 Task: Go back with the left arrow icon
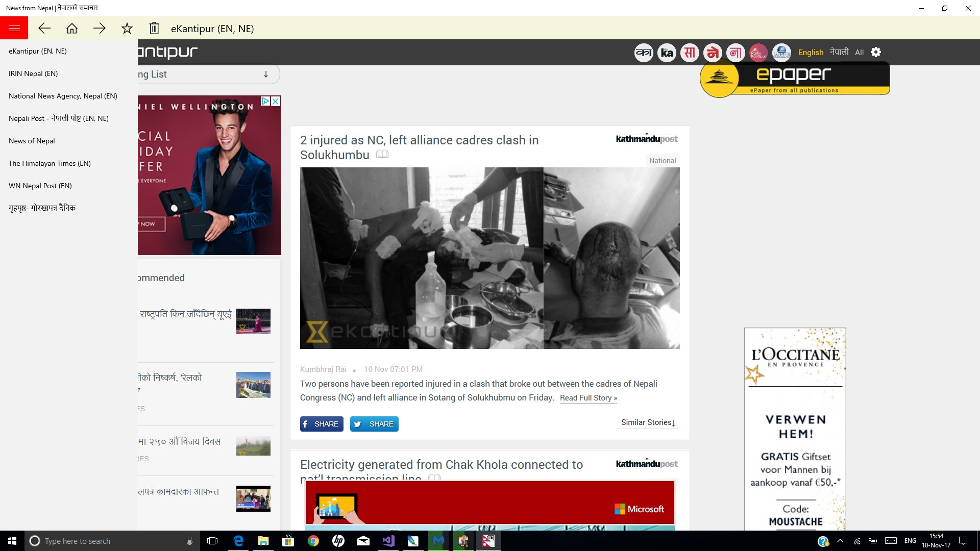(44, 29)
